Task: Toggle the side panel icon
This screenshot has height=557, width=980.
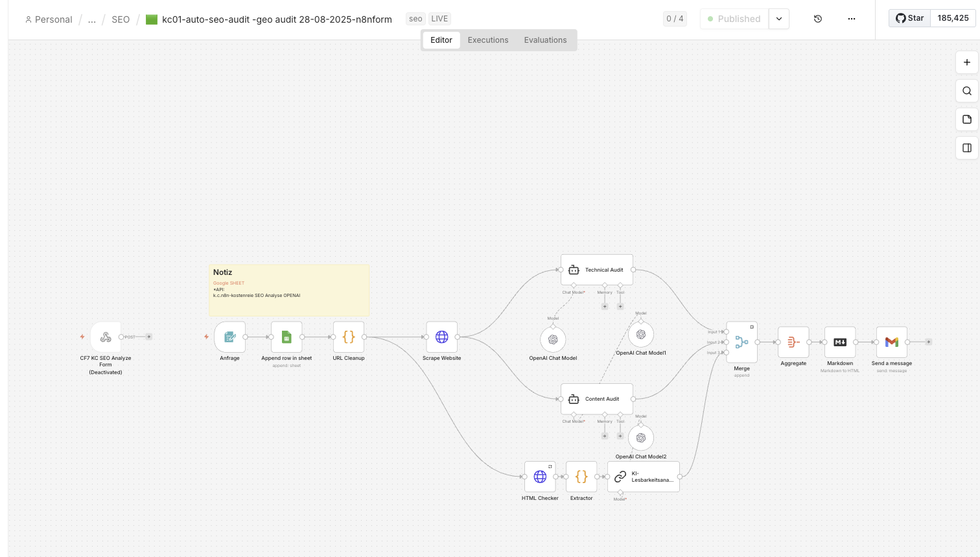Action: pyautogui.click(x=967, y=148)
